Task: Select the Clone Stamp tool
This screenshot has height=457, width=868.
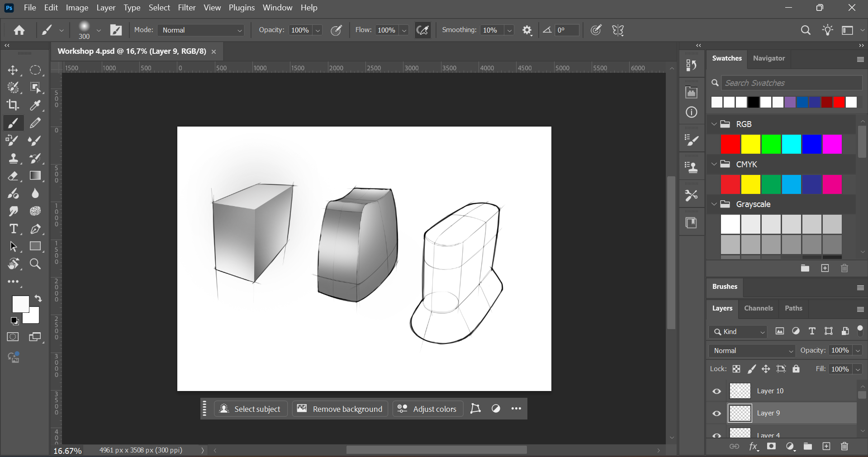Action: 13,158
